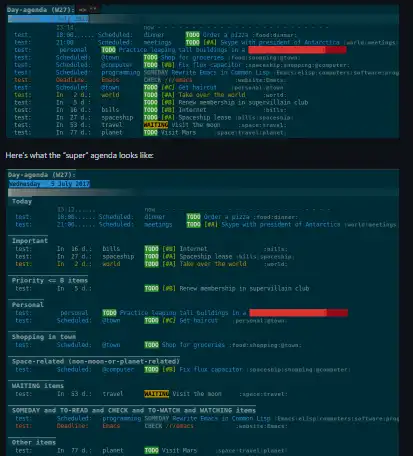Click "Visit the moon" under WAITING items heading
413x456 pixels.
tap(197, 394)
